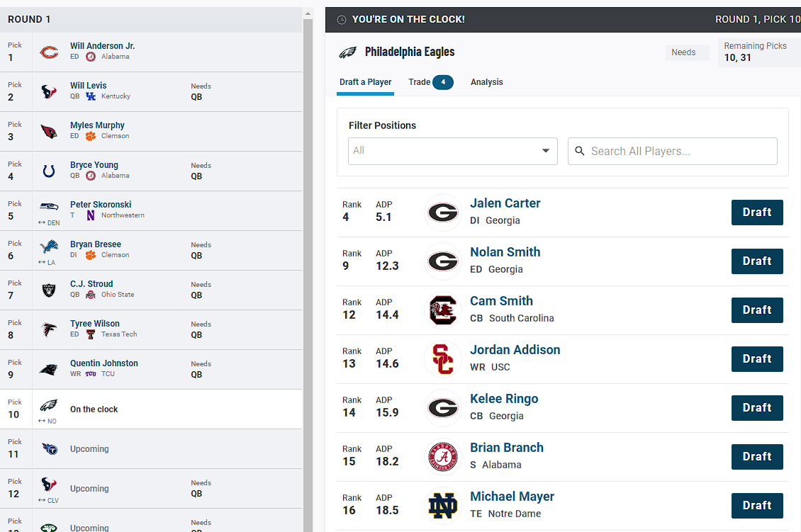Screen dimensions: 801x532
Task: Click the Carolina Panthers logo at pick 9
Action: coord(49,370)
